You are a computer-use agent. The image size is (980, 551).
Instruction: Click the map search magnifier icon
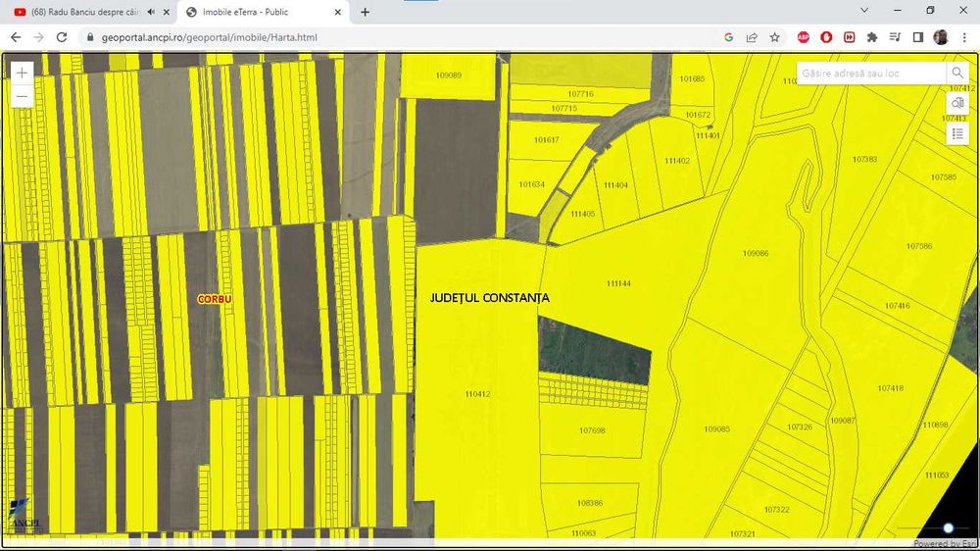point(956,74)
